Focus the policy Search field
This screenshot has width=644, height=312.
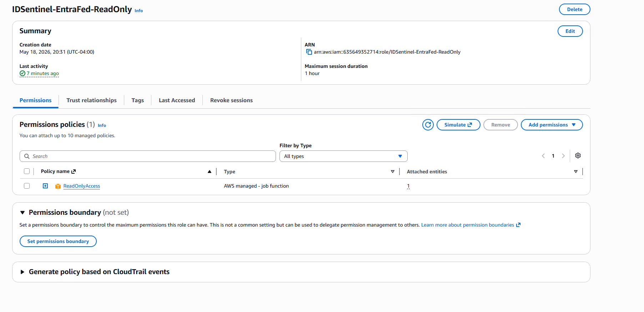coord(147,156)
